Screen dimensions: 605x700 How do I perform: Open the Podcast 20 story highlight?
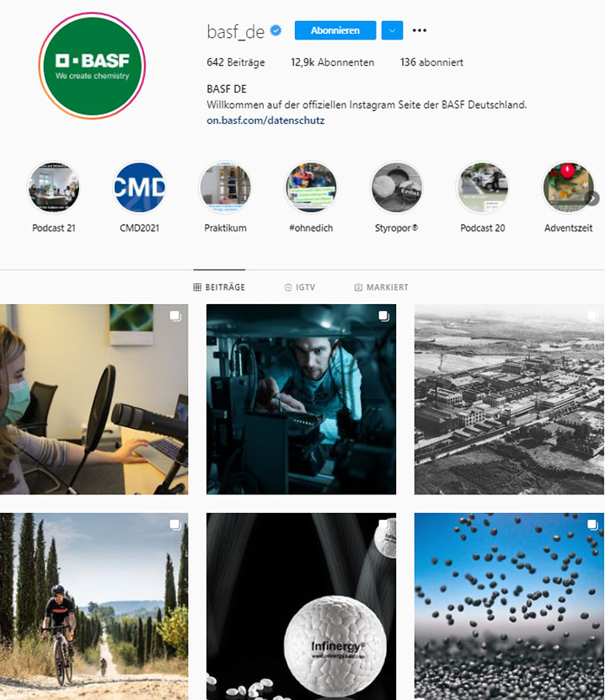point(483,188)
